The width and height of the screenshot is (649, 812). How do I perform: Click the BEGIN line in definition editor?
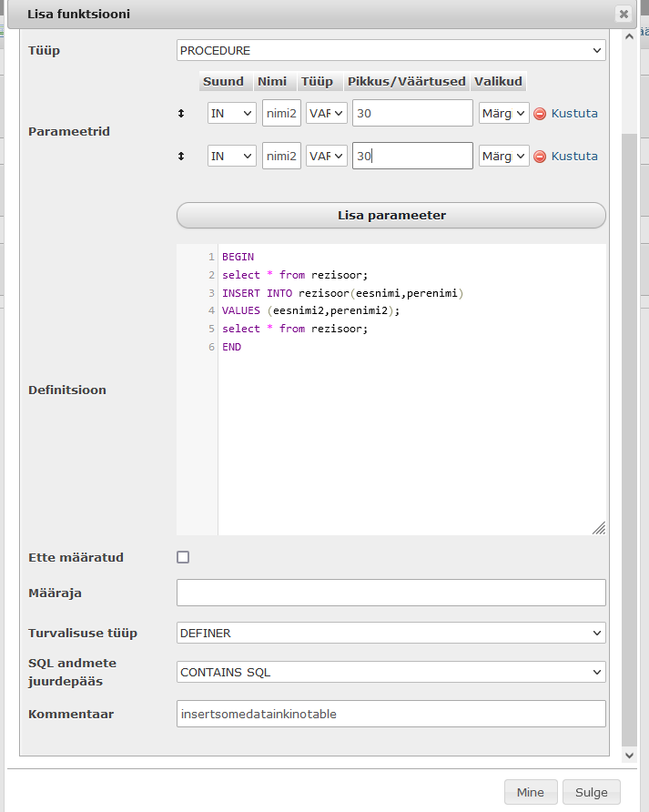click(238, 257)
